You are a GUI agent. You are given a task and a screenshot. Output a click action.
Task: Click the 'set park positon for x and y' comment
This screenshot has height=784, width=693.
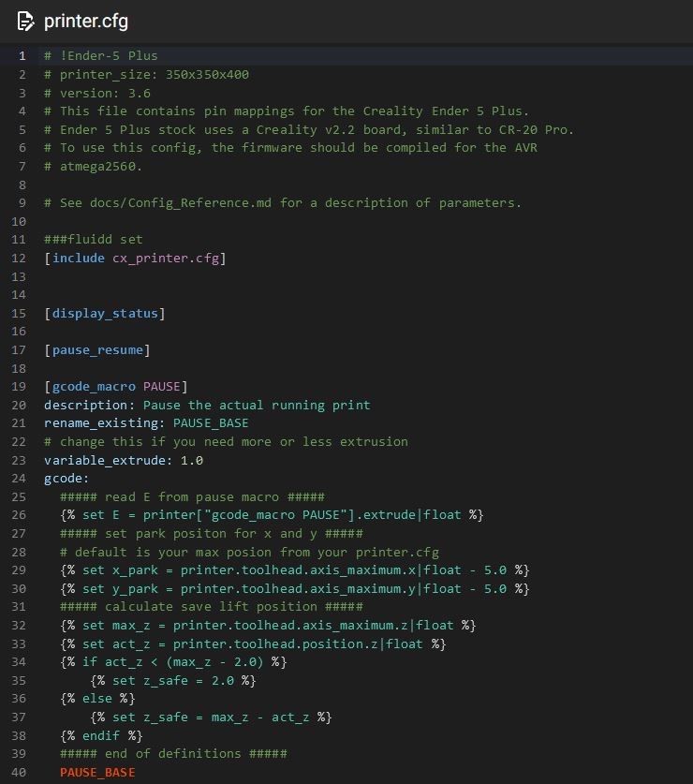point(212,534)
